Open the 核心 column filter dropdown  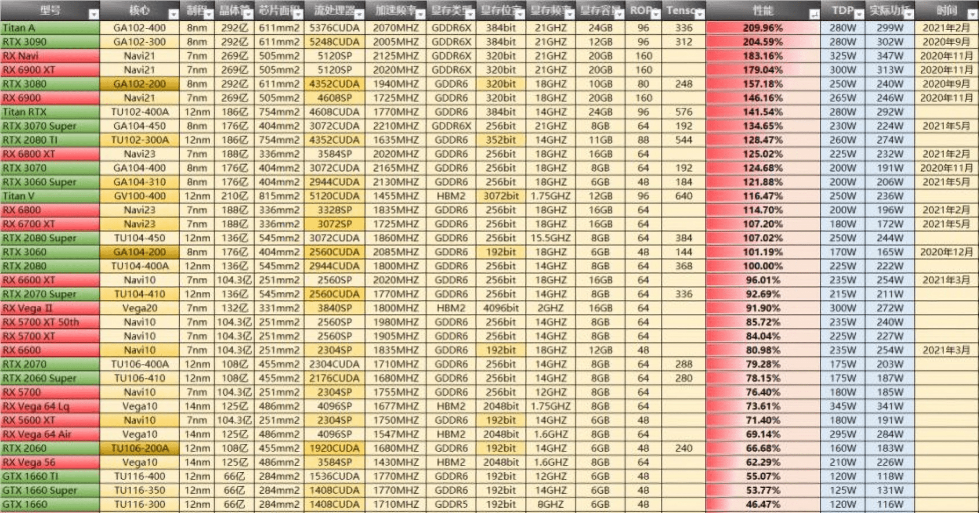point(173,14)
